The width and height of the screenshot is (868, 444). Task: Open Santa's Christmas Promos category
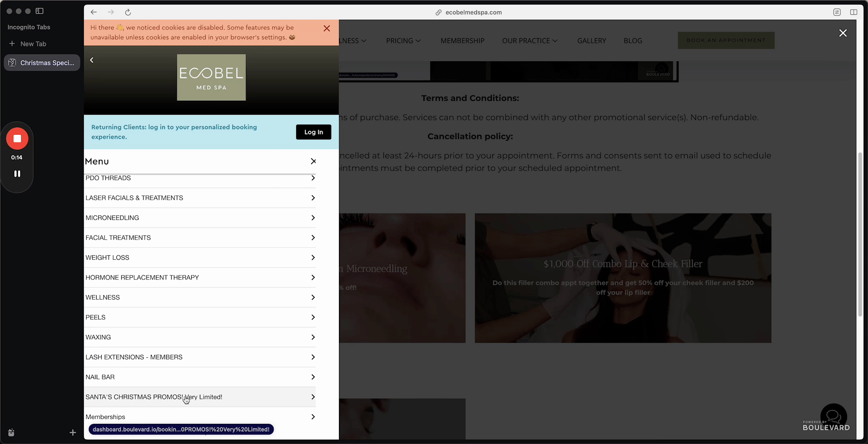[200, 397]
